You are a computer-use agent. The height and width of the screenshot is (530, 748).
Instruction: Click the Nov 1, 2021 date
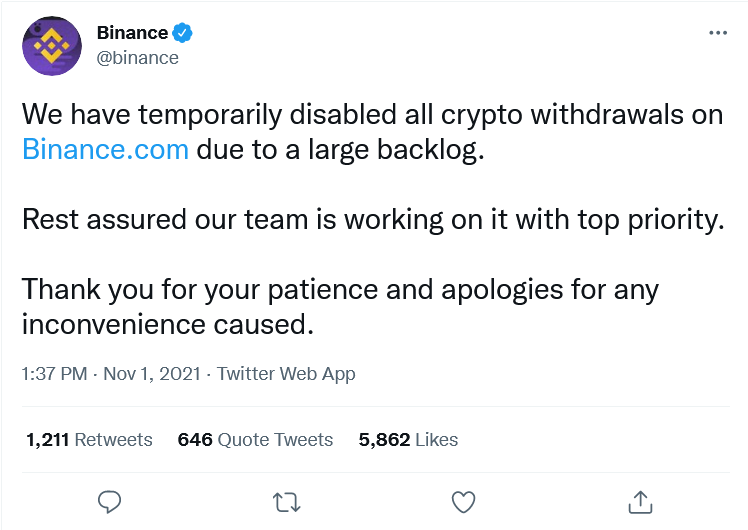(x=152, y=374)
